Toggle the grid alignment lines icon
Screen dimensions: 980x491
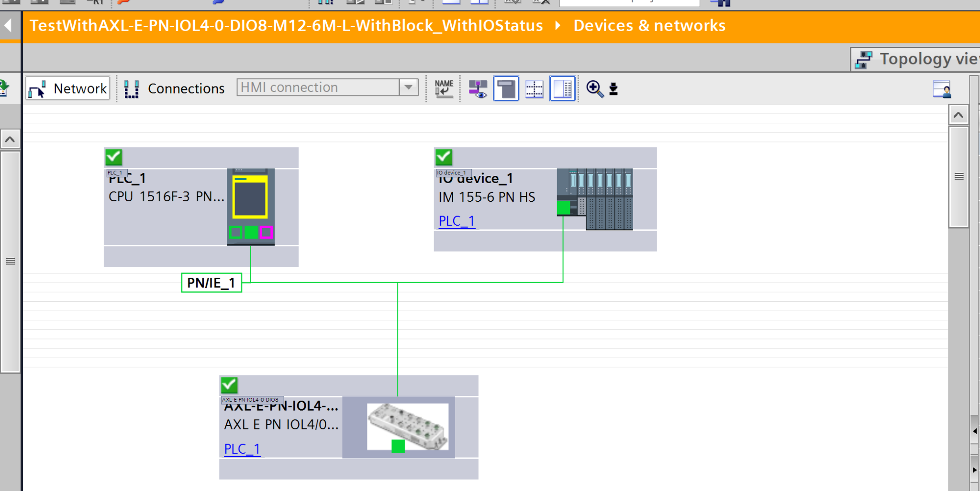coord(534,89)
